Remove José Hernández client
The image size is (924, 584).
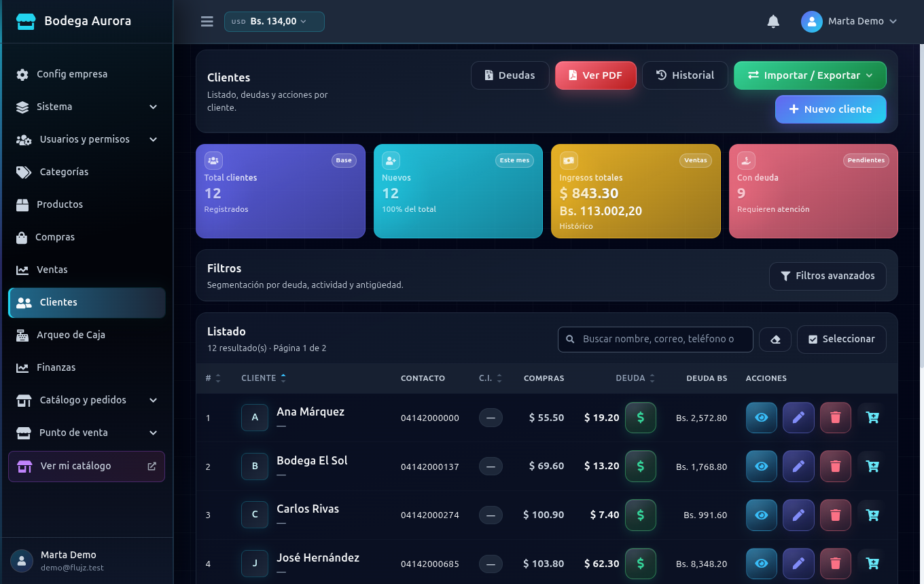(836, 564)
